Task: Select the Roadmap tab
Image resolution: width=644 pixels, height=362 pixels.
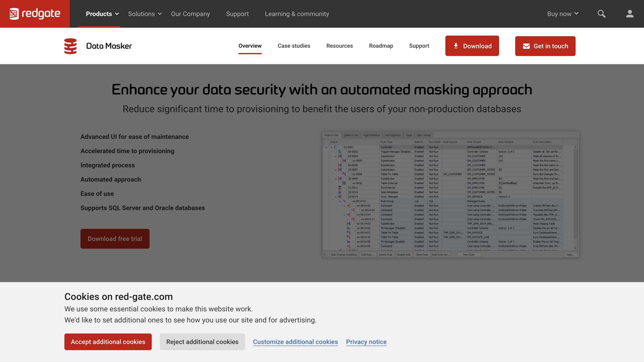Action: [381, 46]
